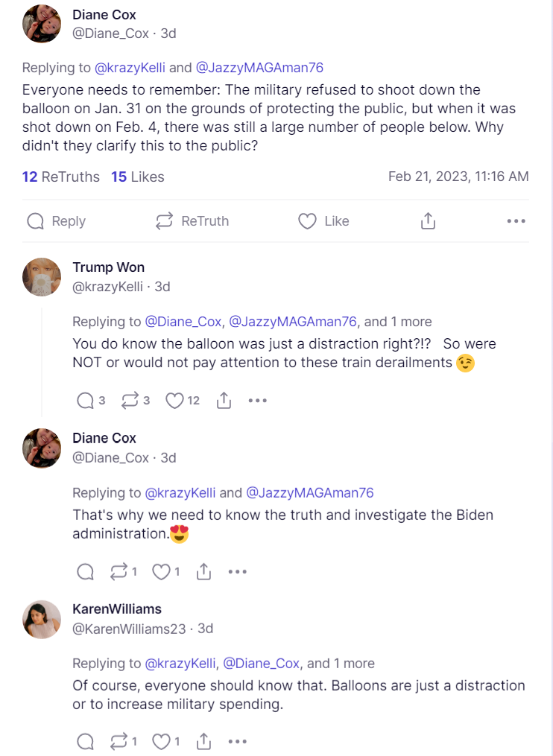This screenshot has height=756, width=553.
Task: Reply to Diane Cox's Biden administration comment
Action: [86, 572]
